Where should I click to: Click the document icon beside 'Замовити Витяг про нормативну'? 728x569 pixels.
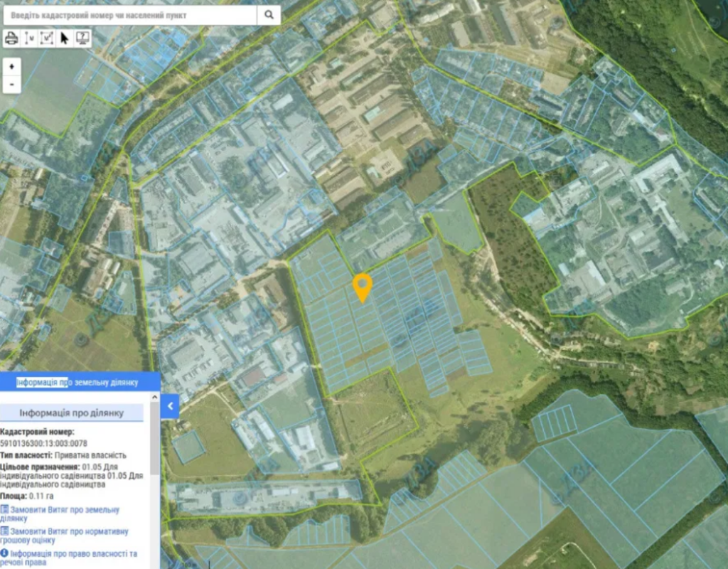click(4, 531)
